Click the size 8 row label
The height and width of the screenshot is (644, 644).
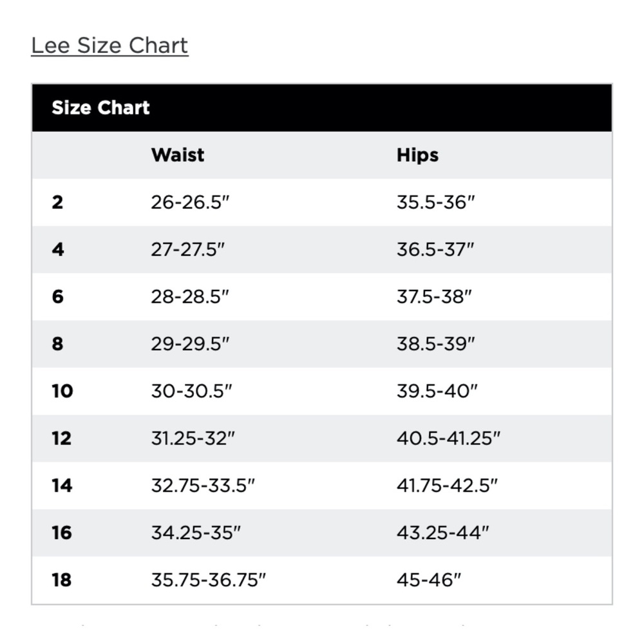(x=57, y=344)
